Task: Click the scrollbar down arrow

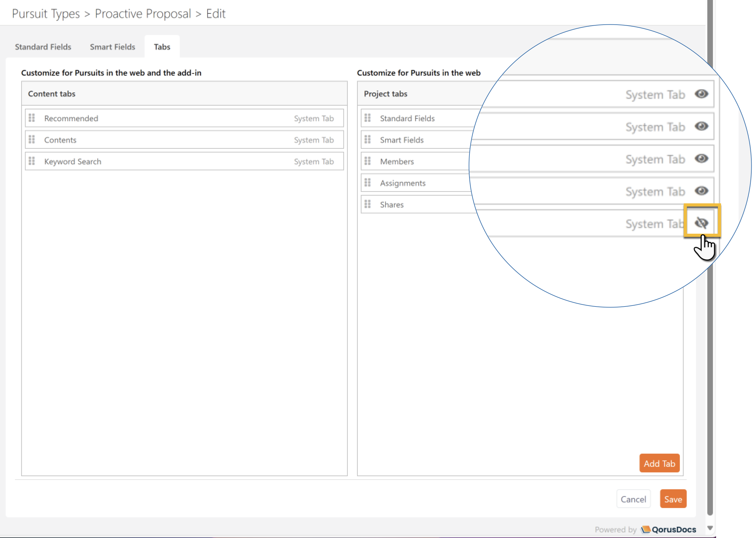Action: pyautogui.click(x=710, y=528)
